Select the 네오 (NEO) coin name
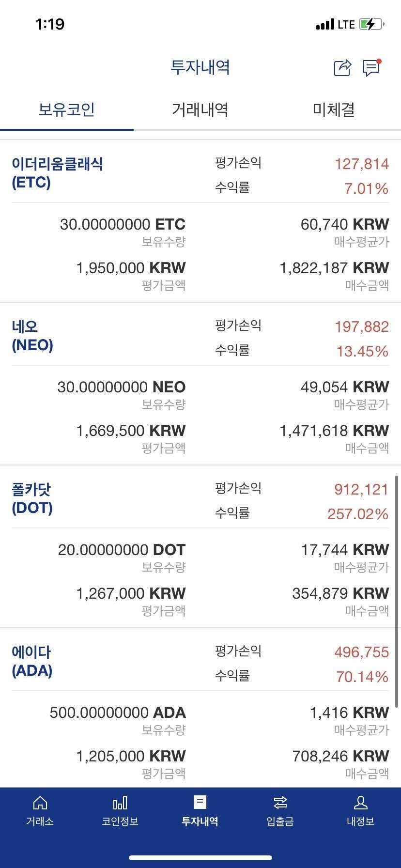The width and height of the screenshot is (401, 868). coord(32,336)
